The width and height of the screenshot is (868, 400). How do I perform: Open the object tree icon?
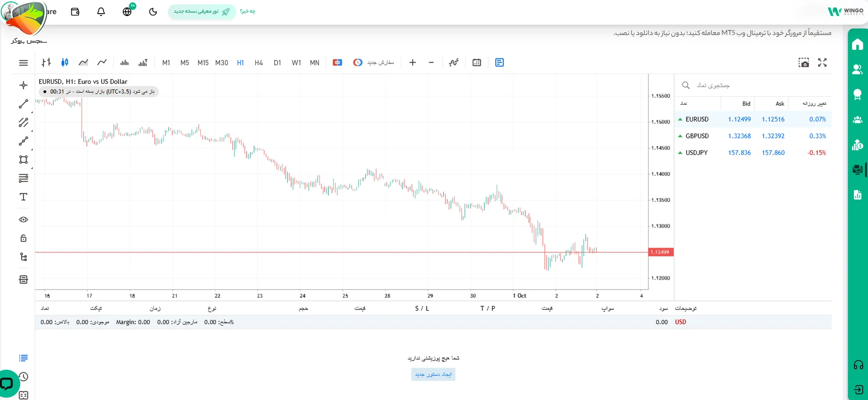tap(23, 257)
